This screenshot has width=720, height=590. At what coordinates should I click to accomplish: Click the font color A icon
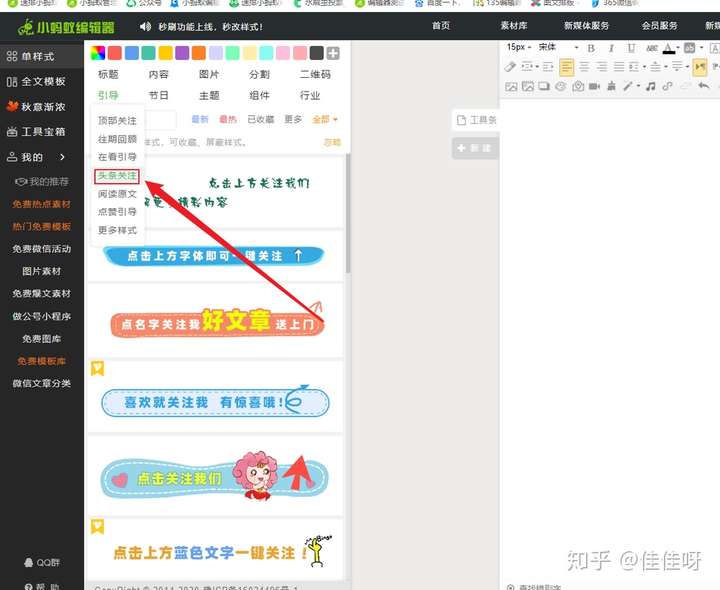tap(669, 48)
